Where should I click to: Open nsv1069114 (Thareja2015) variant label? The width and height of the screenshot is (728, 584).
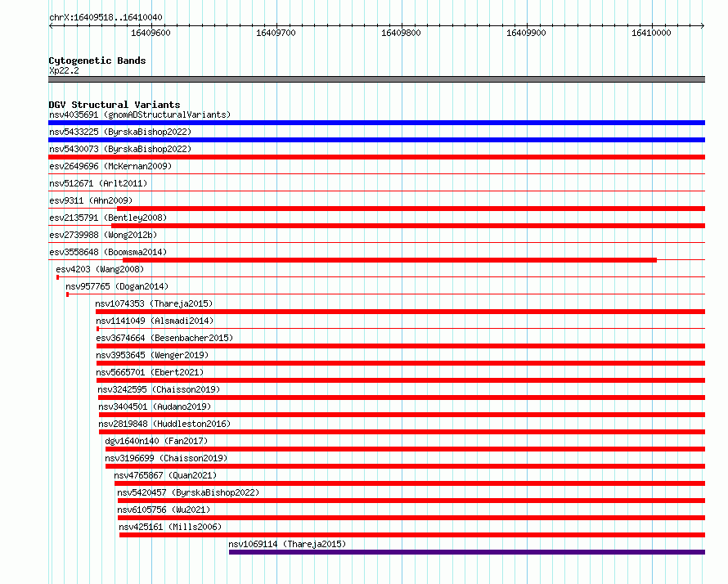(287, 544)
